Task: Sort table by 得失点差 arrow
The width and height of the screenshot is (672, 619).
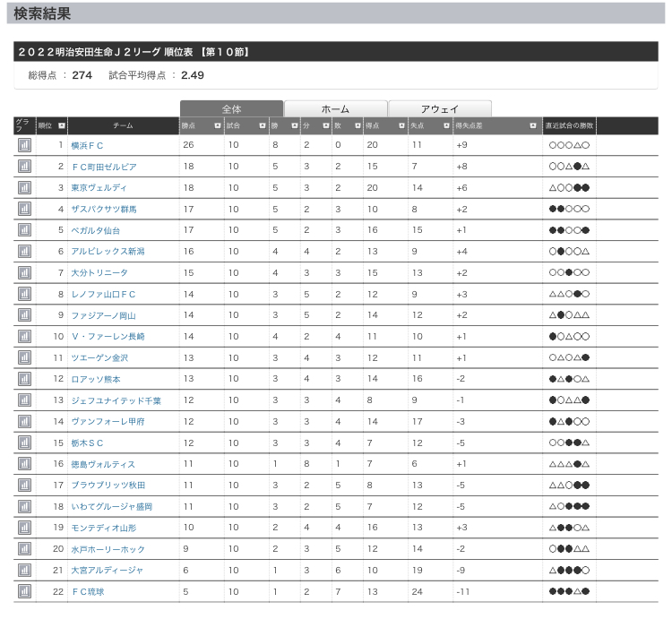Action: point(533,126)
